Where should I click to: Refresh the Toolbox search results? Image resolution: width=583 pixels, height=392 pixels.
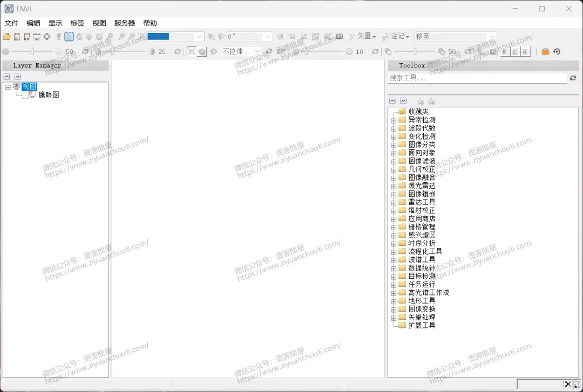573,78
